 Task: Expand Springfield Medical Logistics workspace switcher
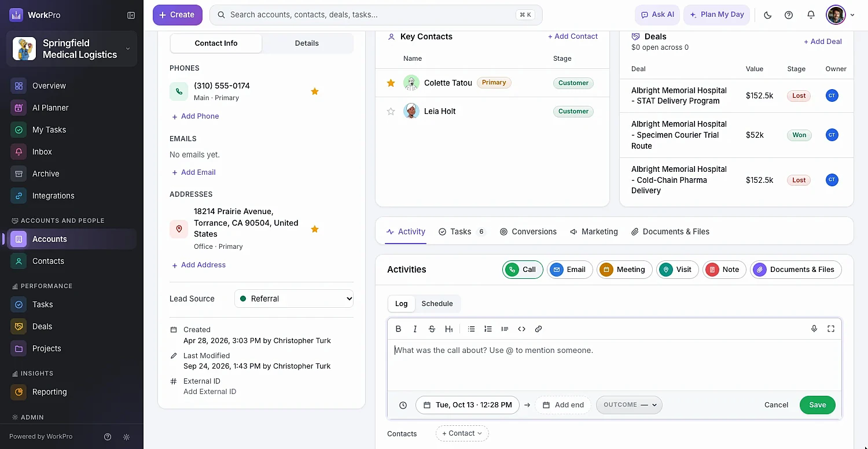pos(72,49)
